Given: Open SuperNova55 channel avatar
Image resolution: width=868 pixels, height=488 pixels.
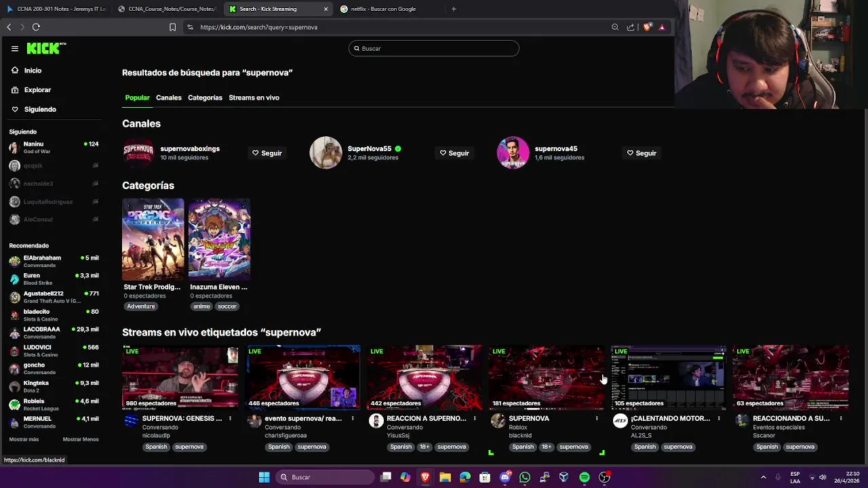Looking at the screenshot, I should pyautogui.click(x=325, y=152).
